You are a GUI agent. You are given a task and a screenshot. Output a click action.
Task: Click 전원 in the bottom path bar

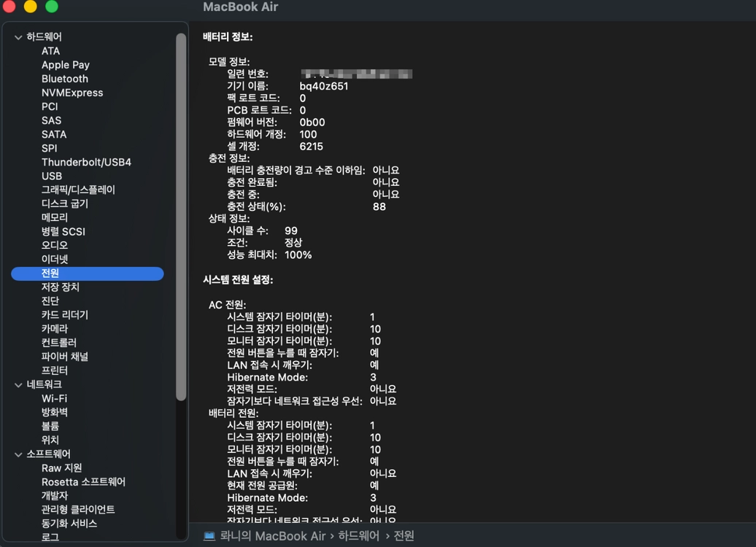coord(404,536)
